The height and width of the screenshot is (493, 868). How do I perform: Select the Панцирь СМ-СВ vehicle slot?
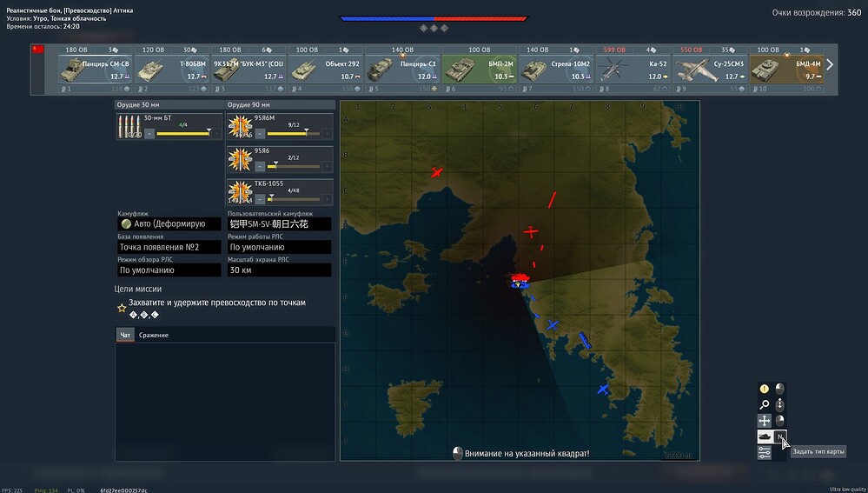pos(96,70)
